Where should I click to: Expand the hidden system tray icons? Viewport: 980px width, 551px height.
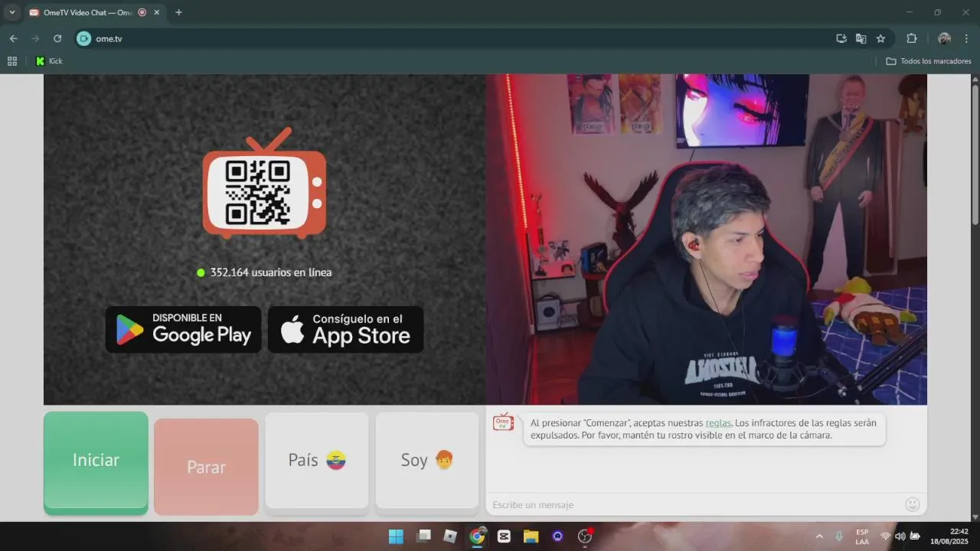(x=819, y=536)
